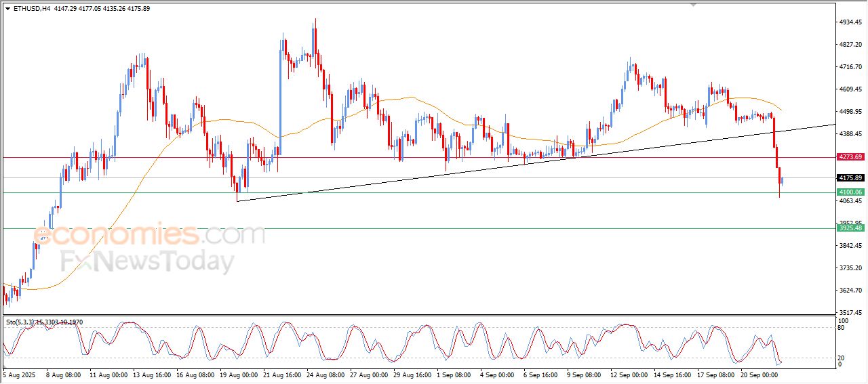This screenshot has width=868, height=384.
Task: Click the Sto(5,3,3) indicator label
Action: coord(44,322)
